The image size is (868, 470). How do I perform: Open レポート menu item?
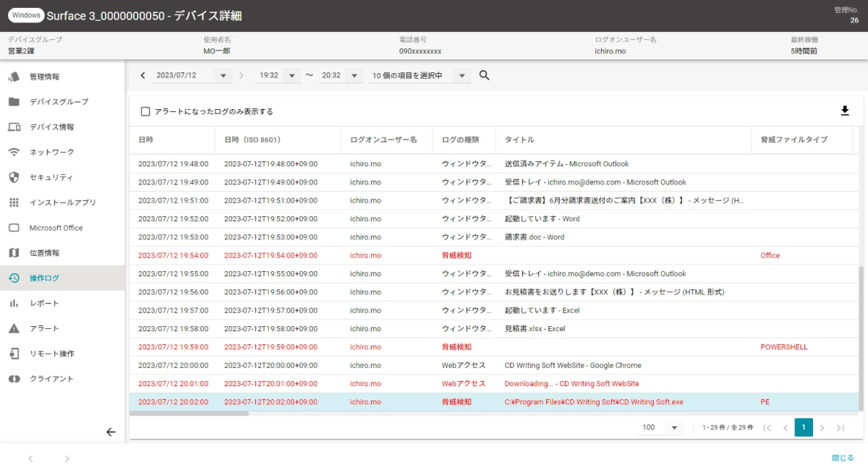pyautogui.click(x=63, y=303)
